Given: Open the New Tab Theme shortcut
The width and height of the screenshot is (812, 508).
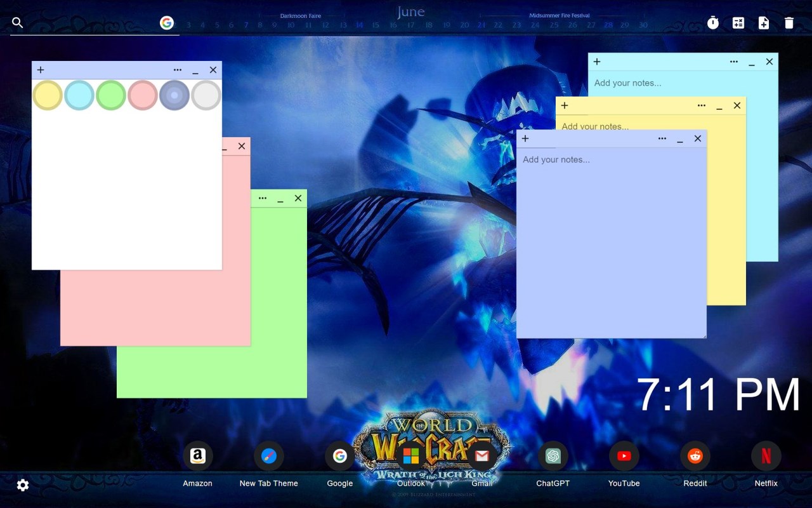Looking at the screenshot, I should 269,456.
